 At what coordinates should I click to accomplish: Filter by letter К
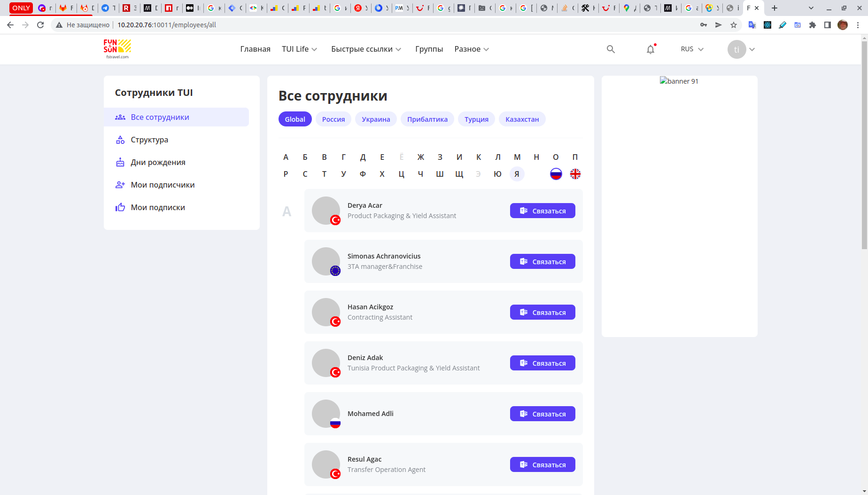(479, 157)
